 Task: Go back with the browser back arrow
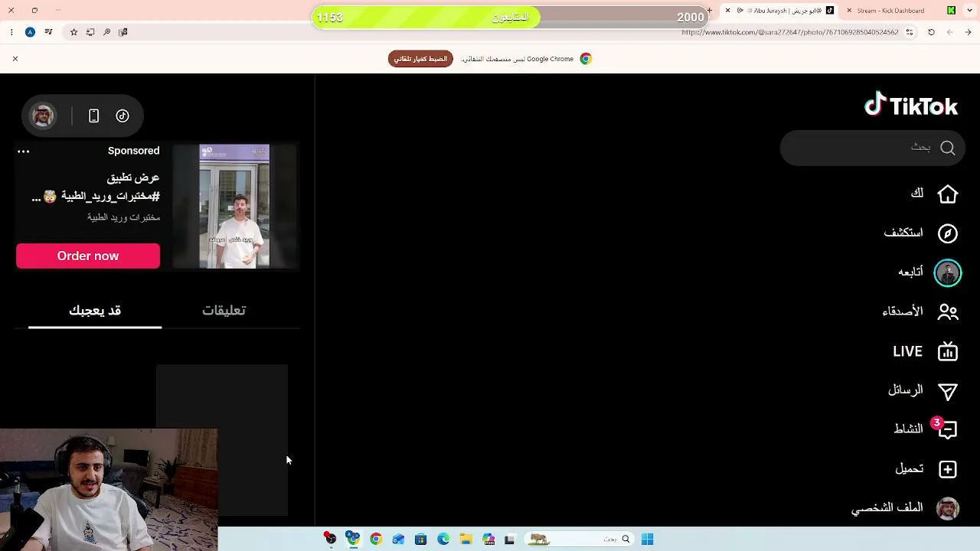click(968, 32)
